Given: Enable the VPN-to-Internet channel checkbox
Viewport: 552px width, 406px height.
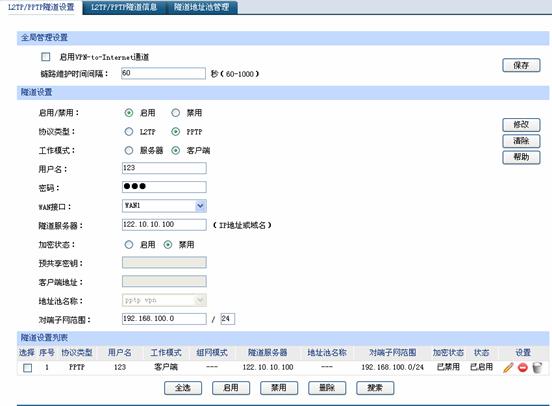Looking at the screenshot, I should [46, 57].
